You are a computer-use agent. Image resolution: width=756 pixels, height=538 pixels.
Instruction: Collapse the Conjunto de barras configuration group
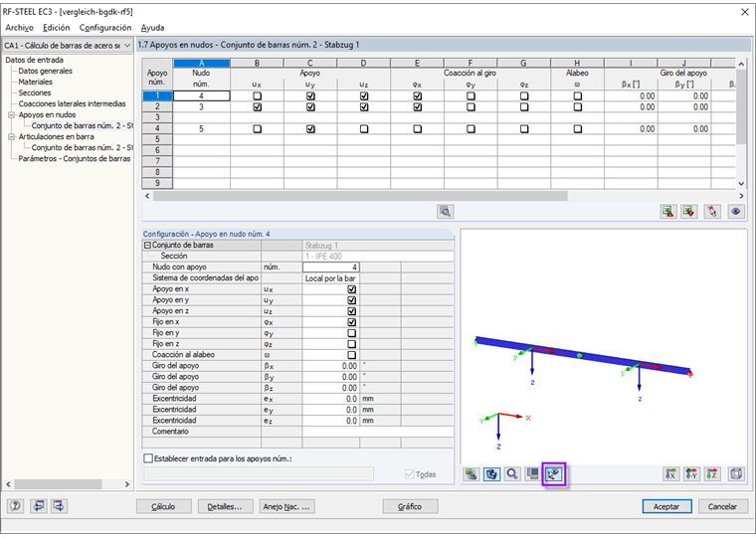coord(147,246)
